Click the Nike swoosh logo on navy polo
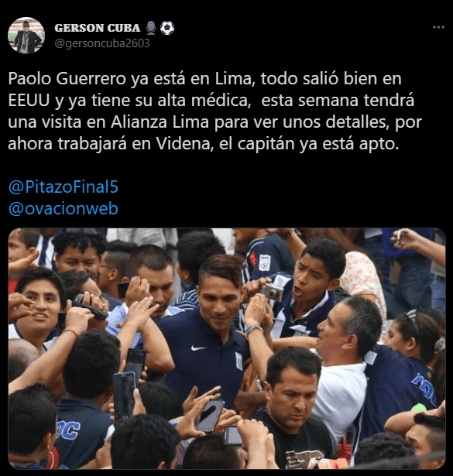 tap(198, 348)
